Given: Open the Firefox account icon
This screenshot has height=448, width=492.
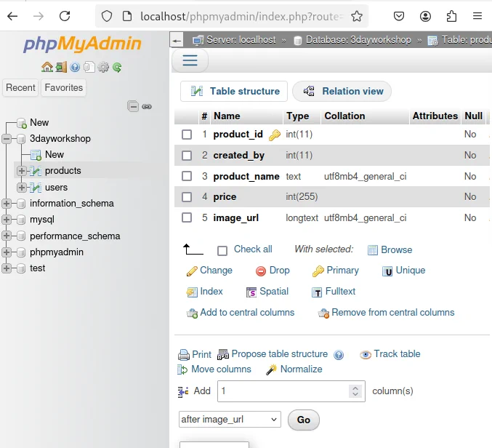Looking at the screenshot, I should pos(425,16).
